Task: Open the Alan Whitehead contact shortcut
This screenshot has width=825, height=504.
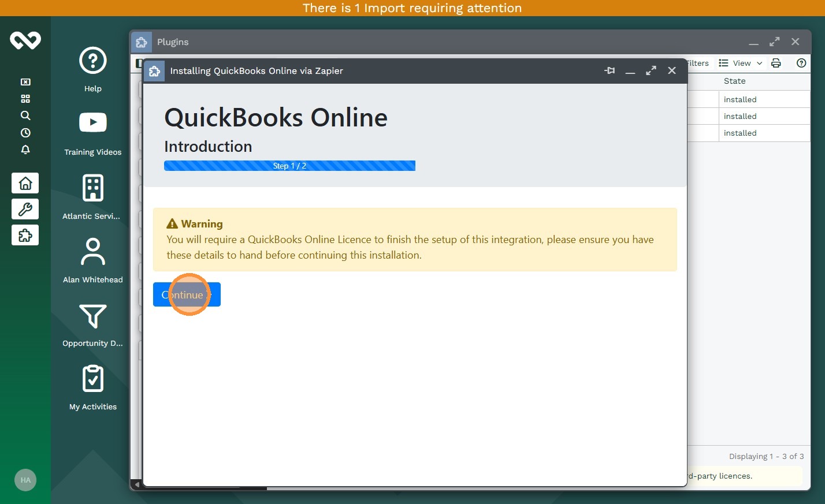Action: [93, 260]
